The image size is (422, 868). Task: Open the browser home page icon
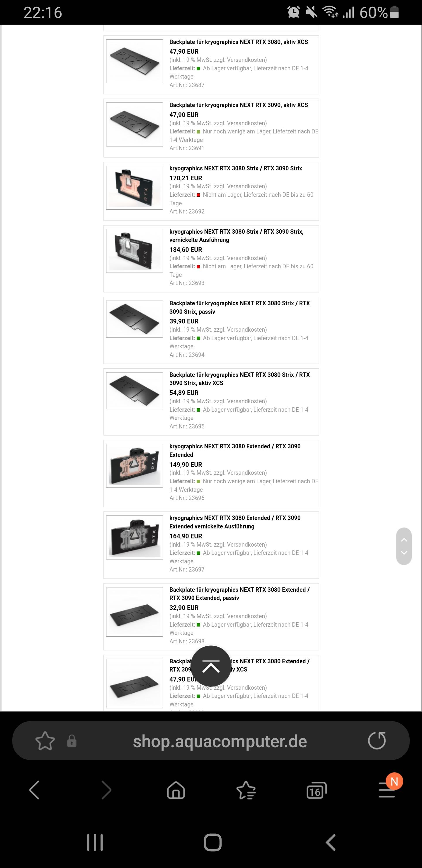(x=176, y=790)
